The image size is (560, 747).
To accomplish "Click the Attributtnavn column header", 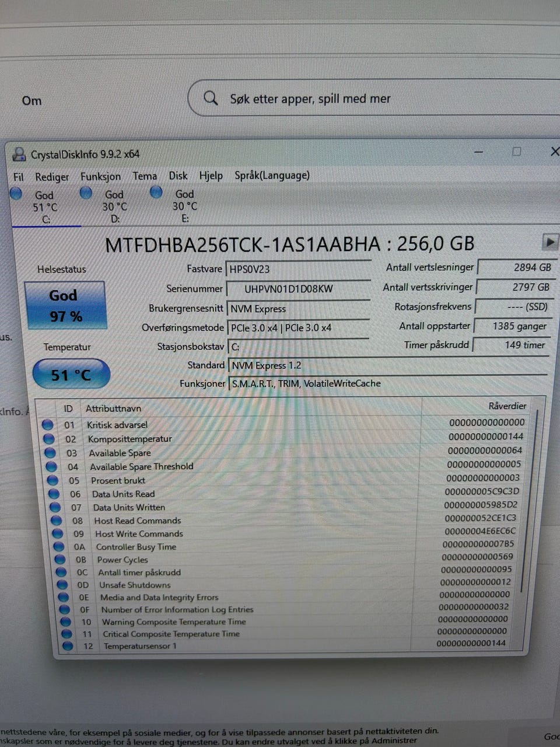I will click(113, 409).
